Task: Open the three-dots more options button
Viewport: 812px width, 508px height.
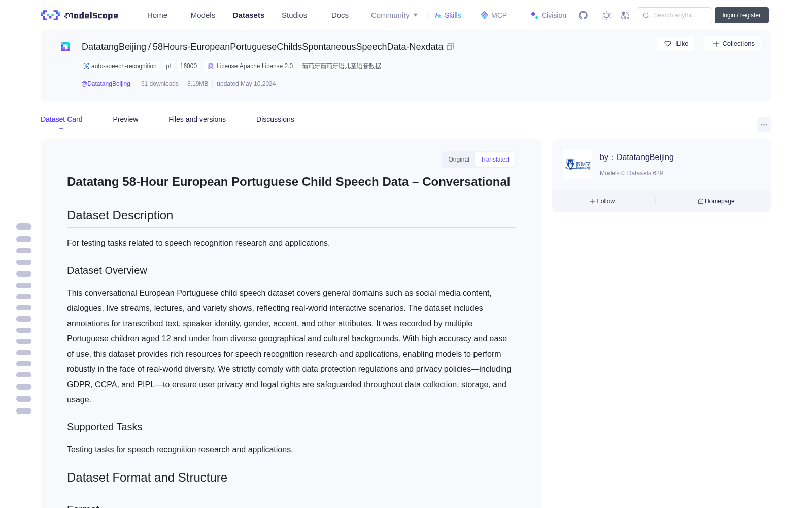Action: [x=764, y=124]
